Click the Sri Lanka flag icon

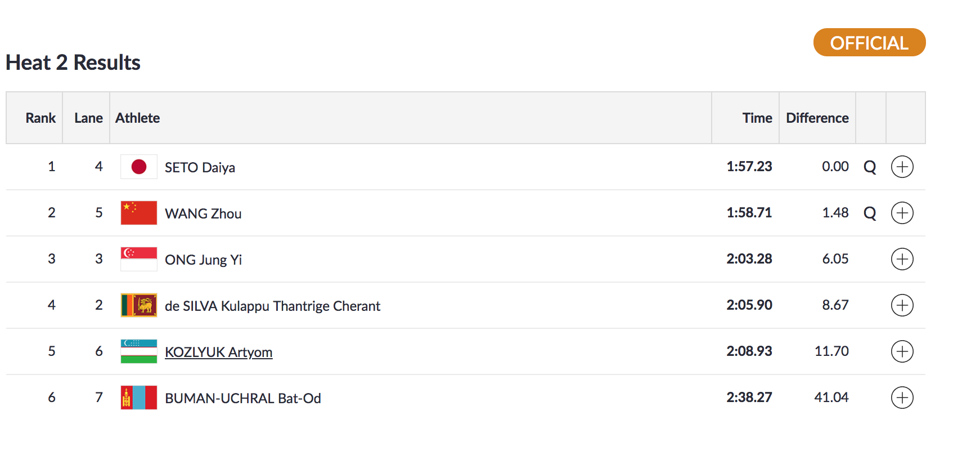pyautogui.click(x=139, y=305)
